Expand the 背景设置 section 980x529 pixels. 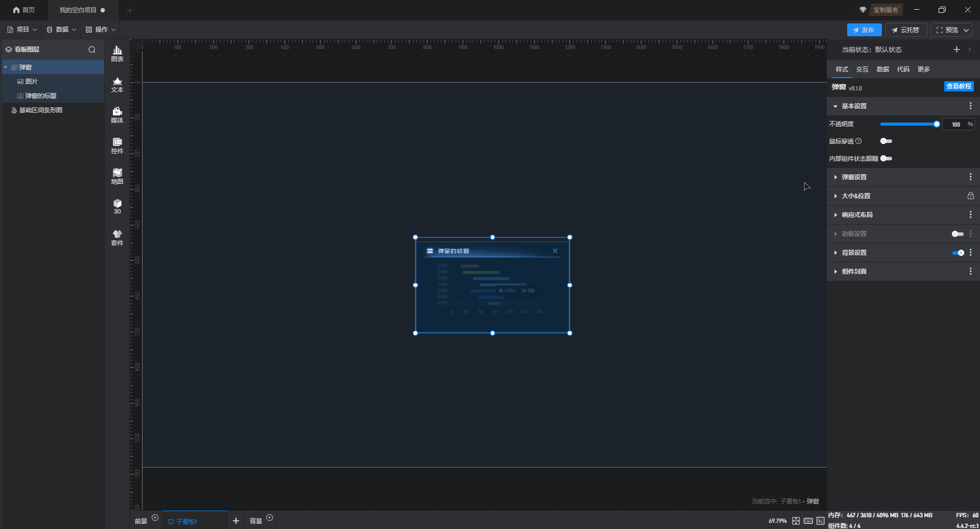[x=835, y=253]
